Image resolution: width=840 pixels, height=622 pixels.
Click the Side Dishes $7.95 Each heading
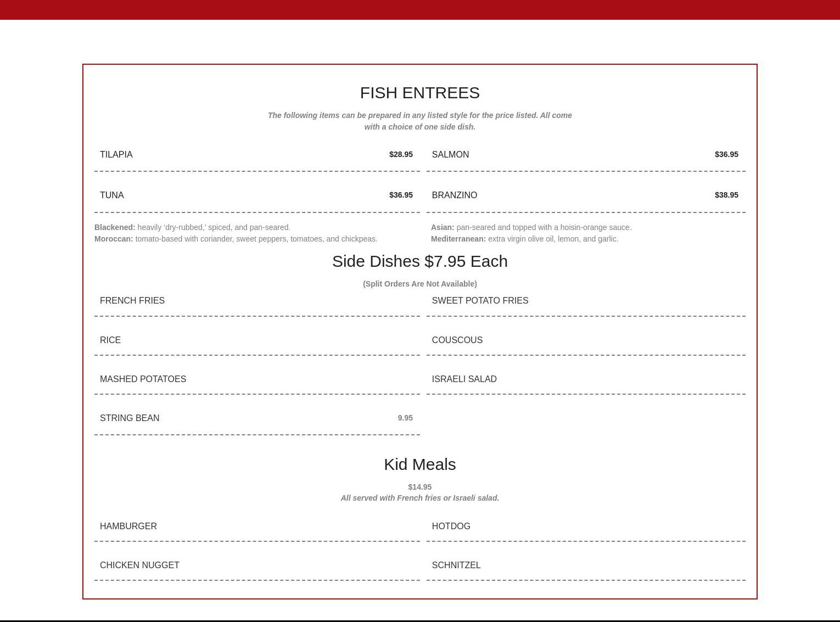point(419,261)
